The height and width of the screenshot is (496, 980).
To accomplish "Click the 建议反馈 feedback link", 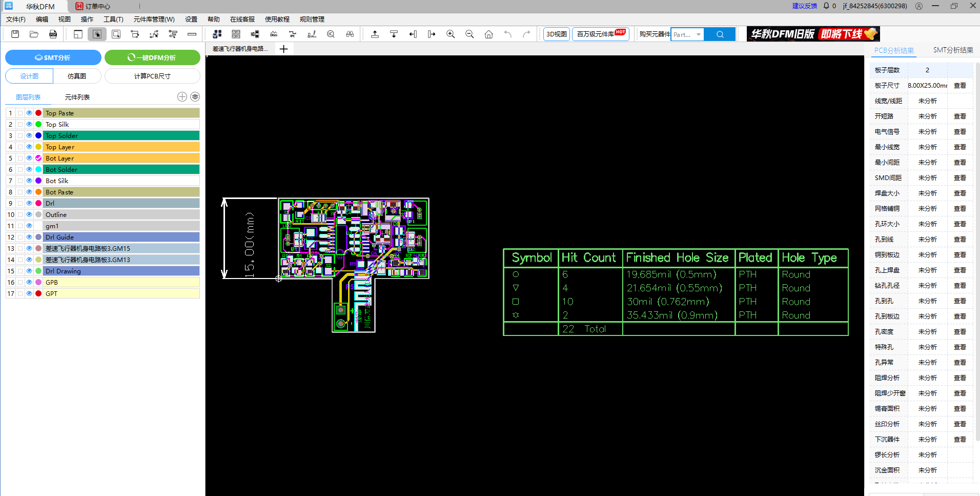I will (x=804, y=6).
